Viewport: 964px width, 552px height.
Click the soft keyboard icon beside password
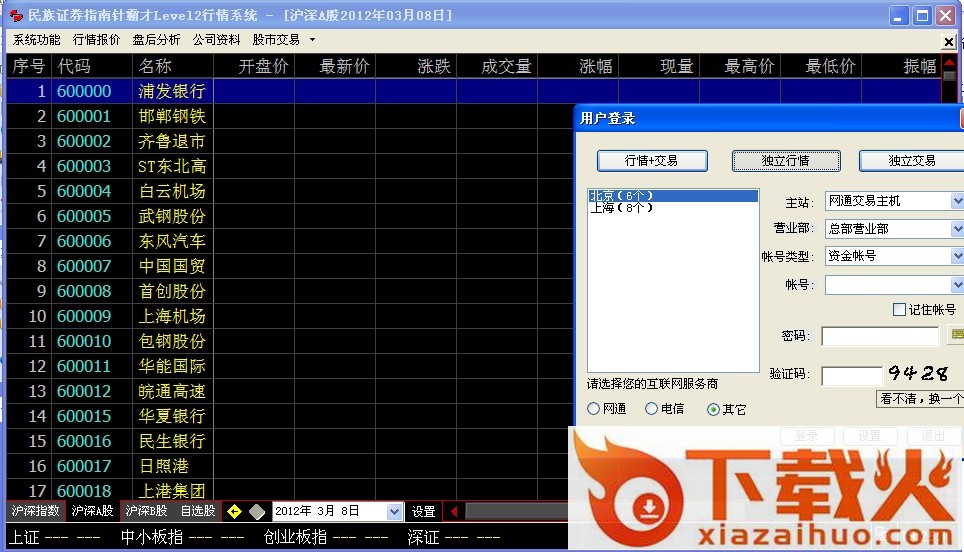pos(956,335)
